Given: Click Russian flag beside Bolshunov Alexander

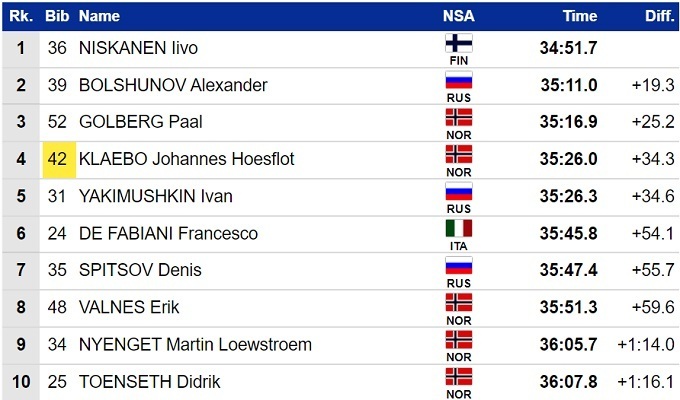Looking at the screenshot, I should coord(458,80).
